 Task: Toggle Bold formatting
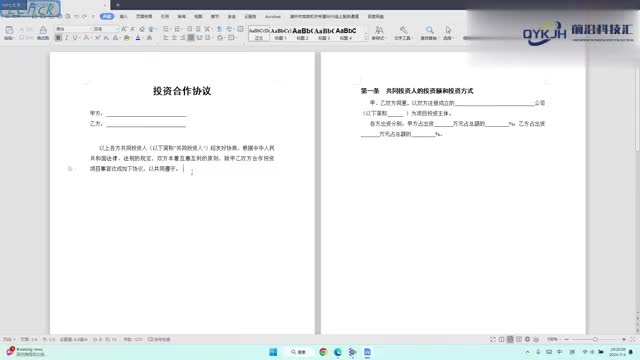pos(58,38)
